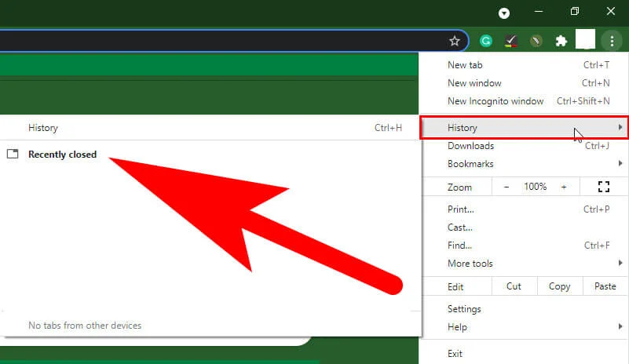The height and width of the screenshot is (364, 629).
Task: Click the Cut button in Edit row
Action: point(514,286)
